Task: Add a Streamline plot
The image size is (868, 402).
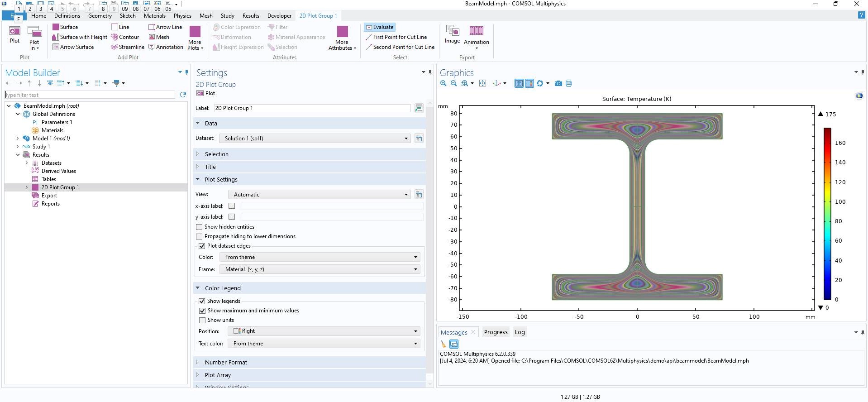Action: point(128,47)
